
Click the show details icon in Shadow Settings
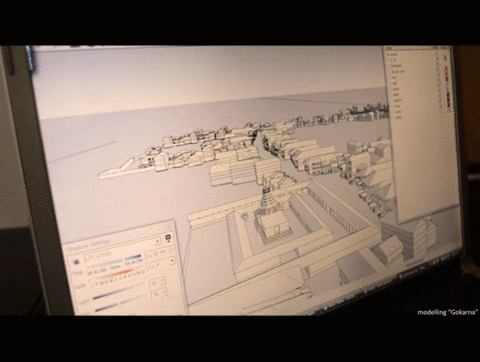click(x=168, y=238)
